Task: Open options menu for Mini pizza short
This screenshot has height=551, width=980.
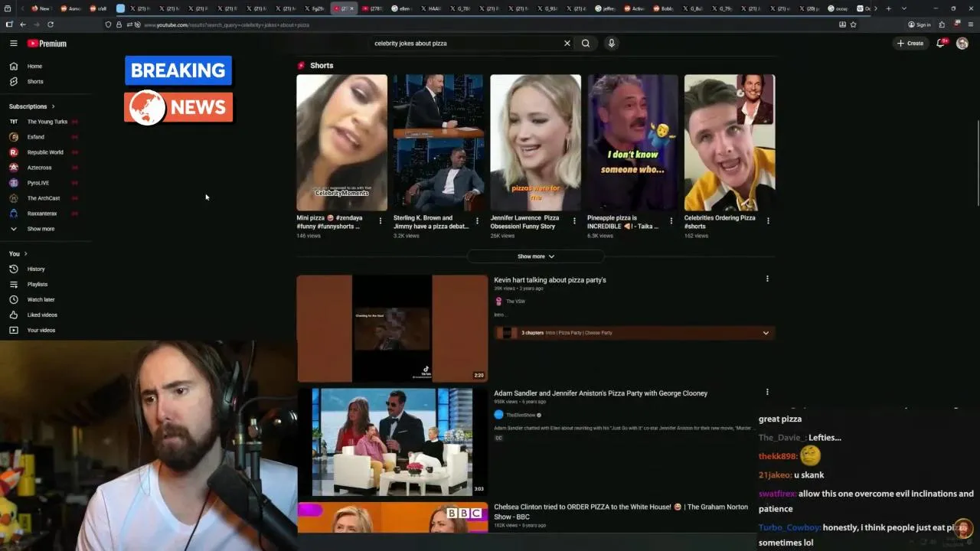Action: coord(381,220)
